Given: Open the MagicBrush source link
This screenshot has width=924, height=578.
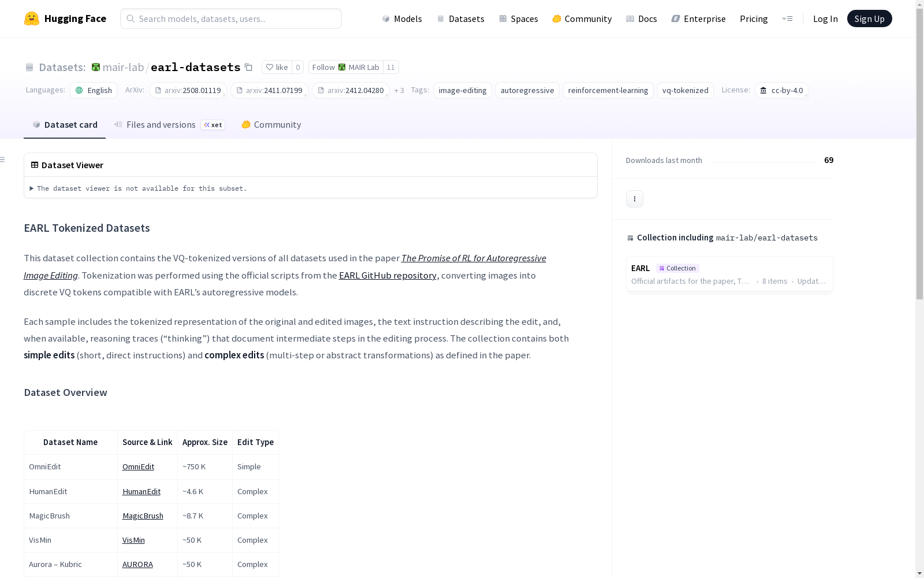Looking at the screenshot, I should [x=143, y=516].
